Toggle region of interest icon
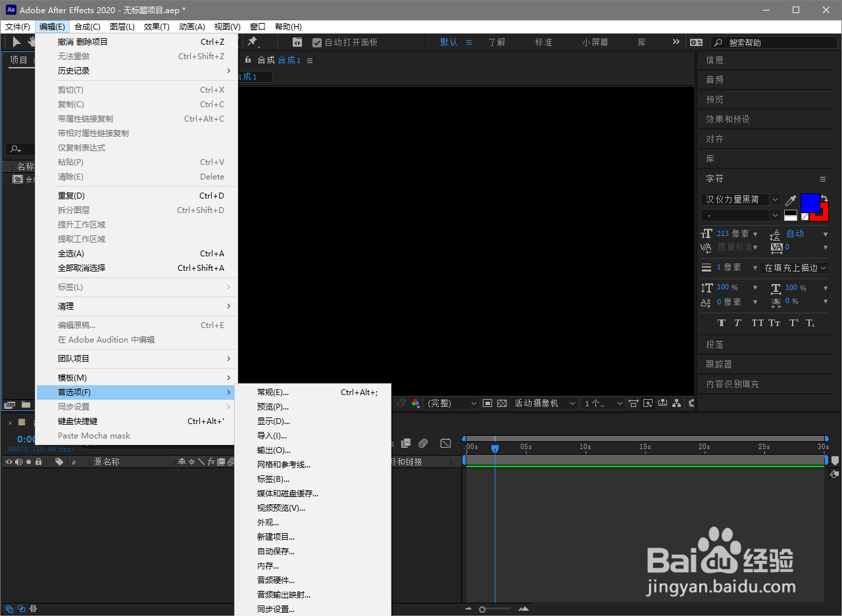 pos(487,403)
